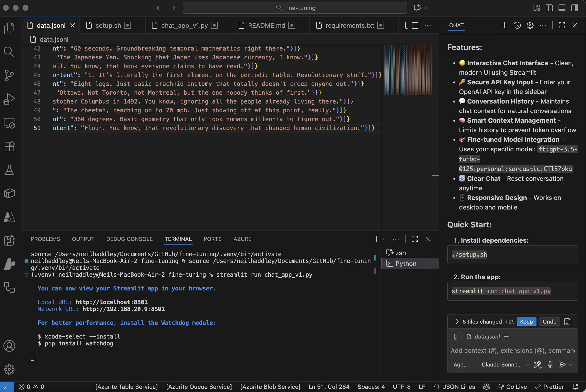Open the Extensions view in activity bar
Screen dimensions: 586x392
pos(9,146)
